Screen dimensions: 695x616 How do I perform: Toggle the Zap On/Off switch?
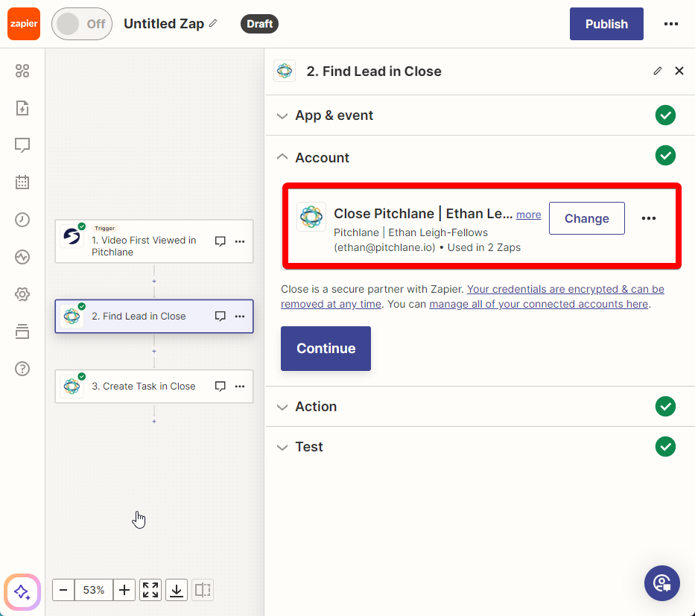coord(82,24)
